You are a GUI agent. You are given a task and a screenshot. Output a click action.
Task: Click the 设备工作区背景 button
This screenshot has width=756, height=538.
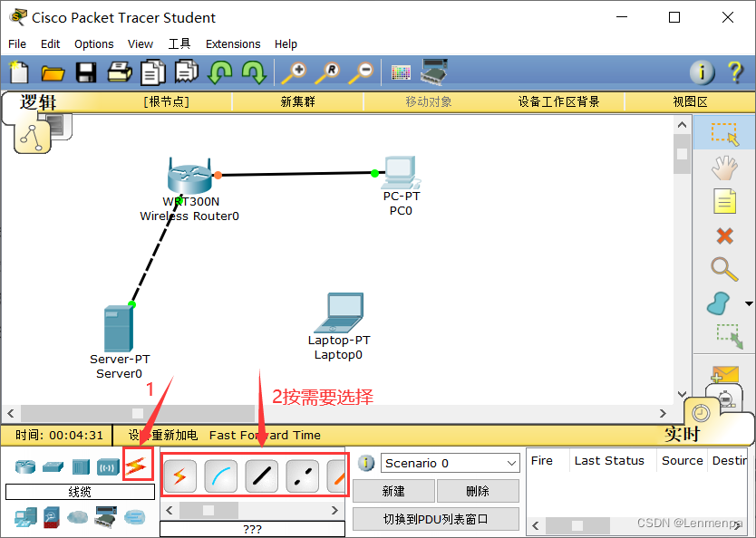558,101
